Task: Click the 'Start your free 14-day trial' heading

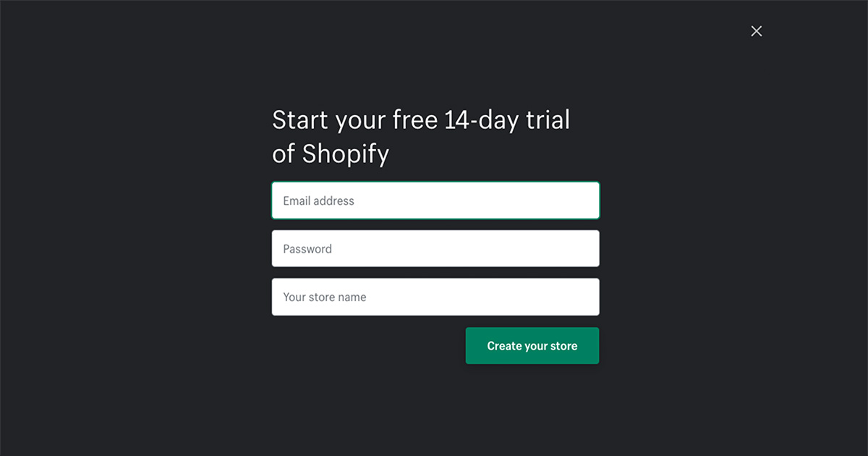Action: pyautogui.click(x=421, y=120)
